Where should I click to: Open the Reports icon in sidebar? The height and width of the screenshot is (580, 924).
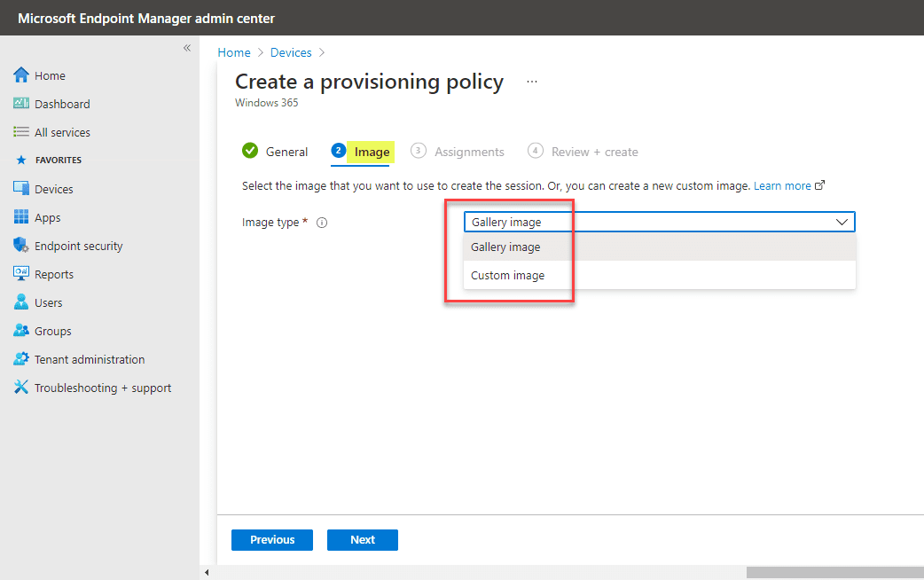[x=21, y=274]
